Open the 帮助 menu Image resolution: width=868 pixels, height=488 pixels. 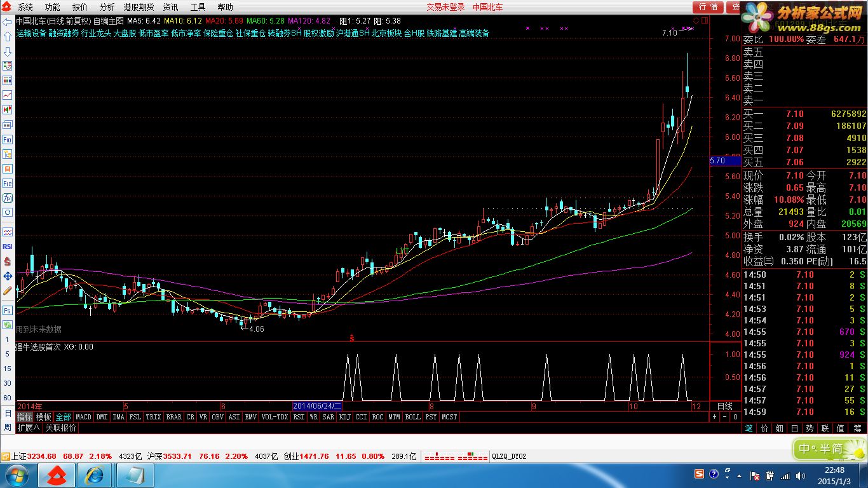click(225, 7)
